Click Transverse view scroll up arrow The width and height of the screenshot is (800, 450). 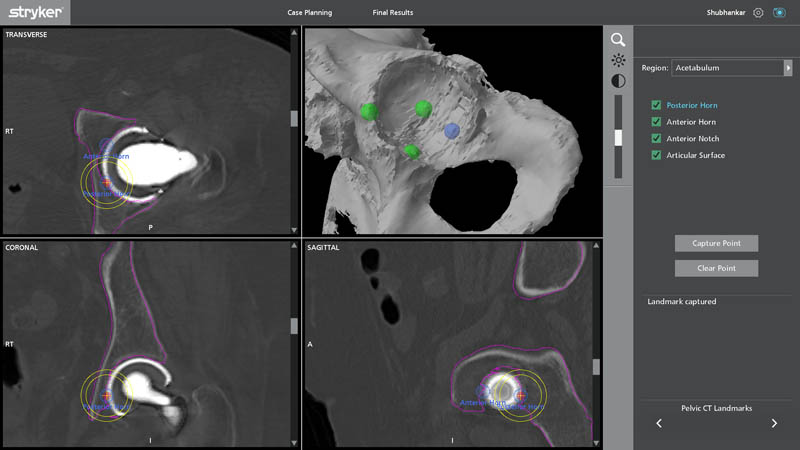(294, 33)
